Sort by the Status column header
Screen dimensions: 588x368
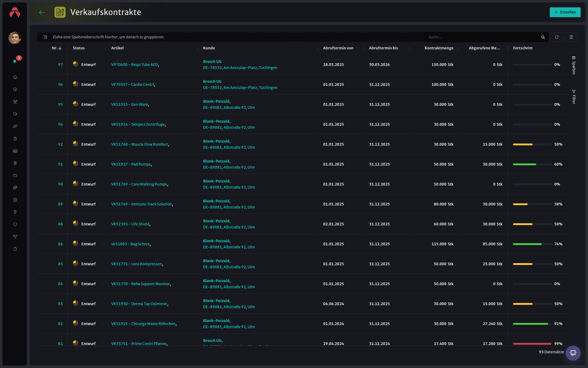click(x=79, y=48)
